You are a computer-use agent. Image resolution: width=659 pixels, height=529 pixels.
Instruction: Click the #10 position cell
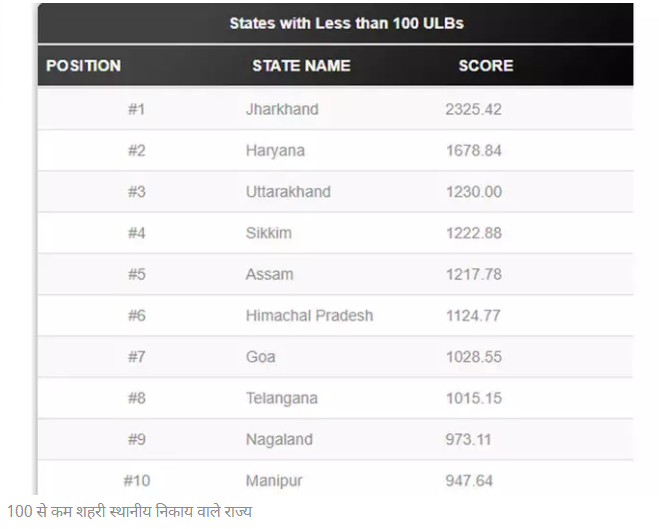pyautogui.click(x=137, y=481)
